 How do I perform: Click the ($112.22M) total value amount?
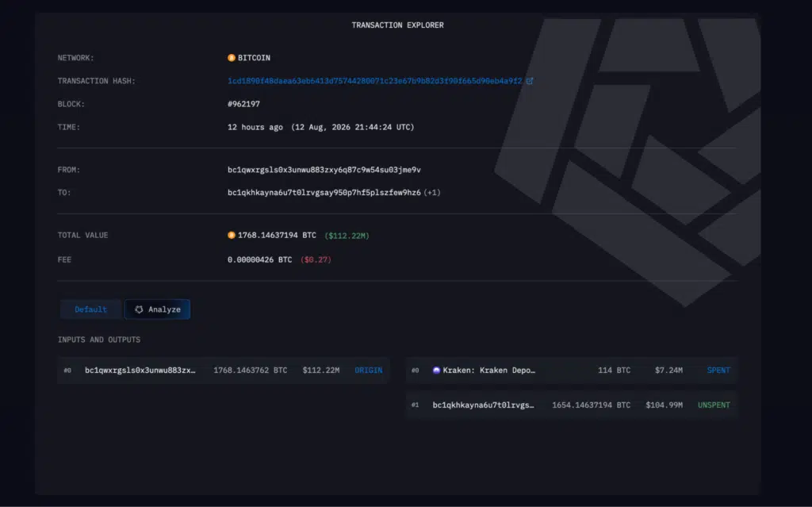[x=347, y=236]
